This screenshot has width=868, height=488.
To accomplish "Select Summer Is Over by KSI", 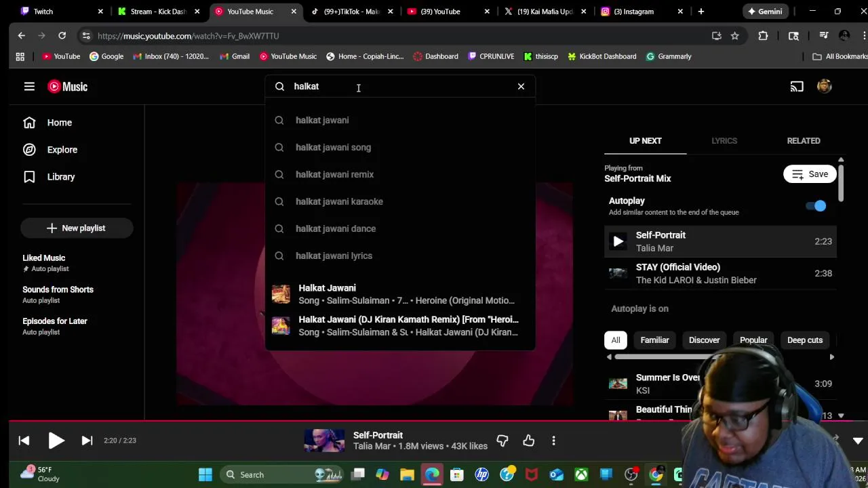I will click(x=720, y=384).
